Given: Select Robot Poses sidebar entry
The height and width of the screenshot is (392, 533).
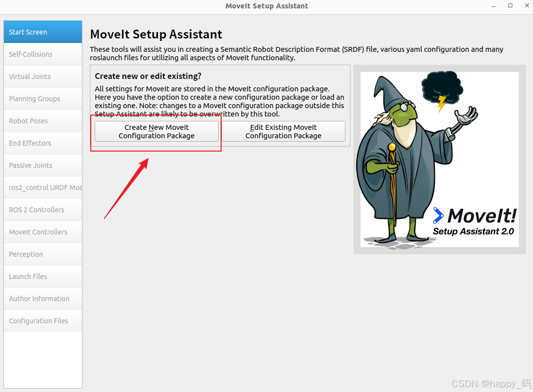Looking at the screenshot, I should (x=43, y=121).
